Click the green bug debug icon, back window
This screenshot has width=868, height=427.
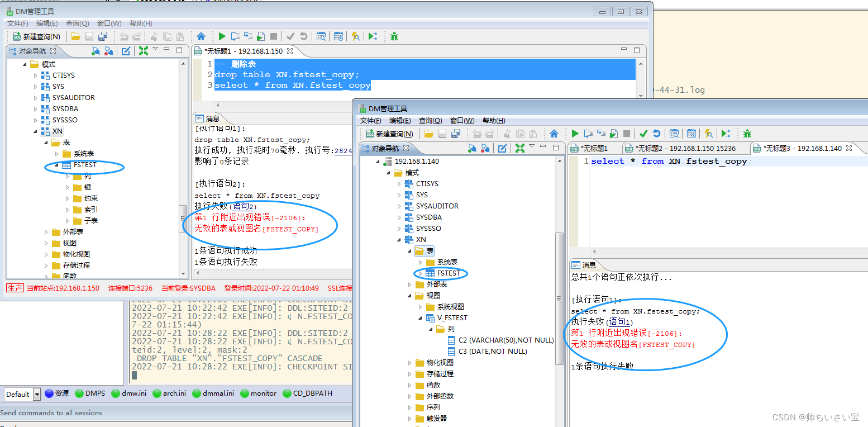pyautogui.click(x=394, y=36)
